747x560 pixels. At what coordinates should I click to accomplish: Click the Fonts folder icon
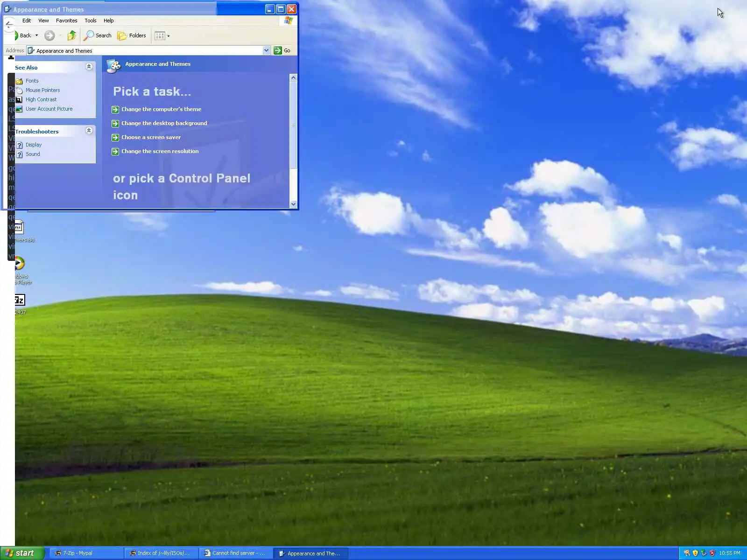[x=19, y=81]
